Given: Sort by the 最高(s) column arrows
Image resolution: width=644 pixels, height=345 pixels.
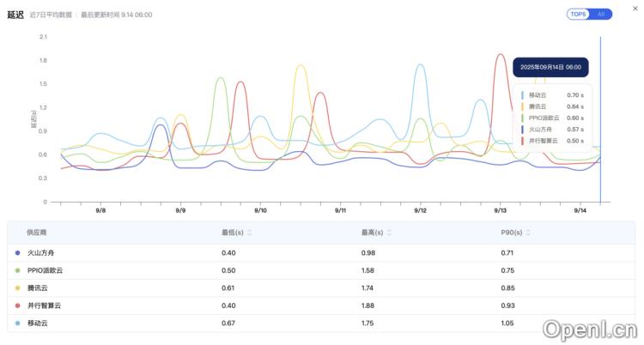Looking at the screenshot, I should (389, 233).
